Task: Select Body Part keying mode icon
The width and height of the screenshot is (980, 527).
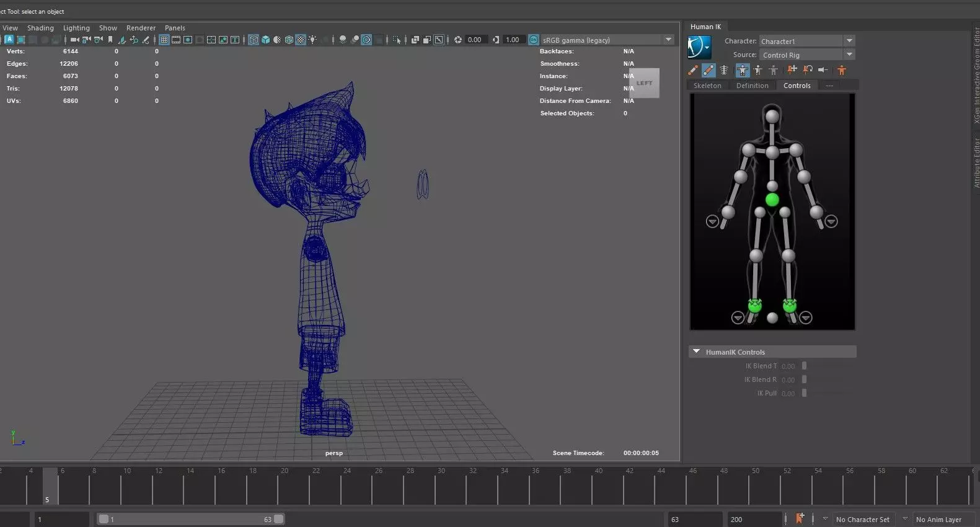Action: [x=757, y=70]
